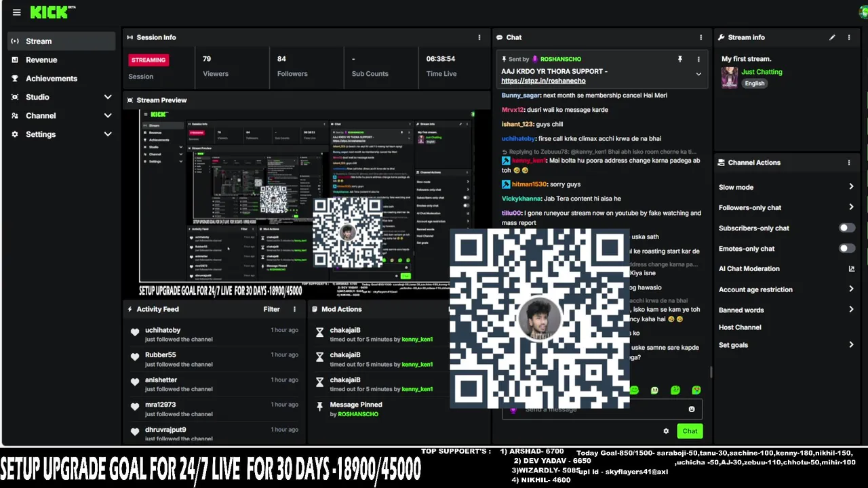Open chat settings gear icon
This screenshot has width=868, height=488.
click(666, 431)
